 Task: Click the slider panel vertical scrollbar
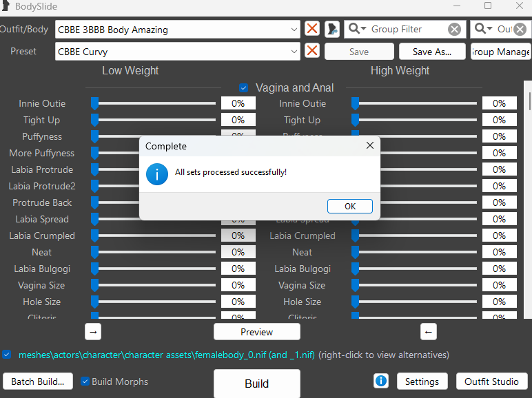tap(528, 199)
